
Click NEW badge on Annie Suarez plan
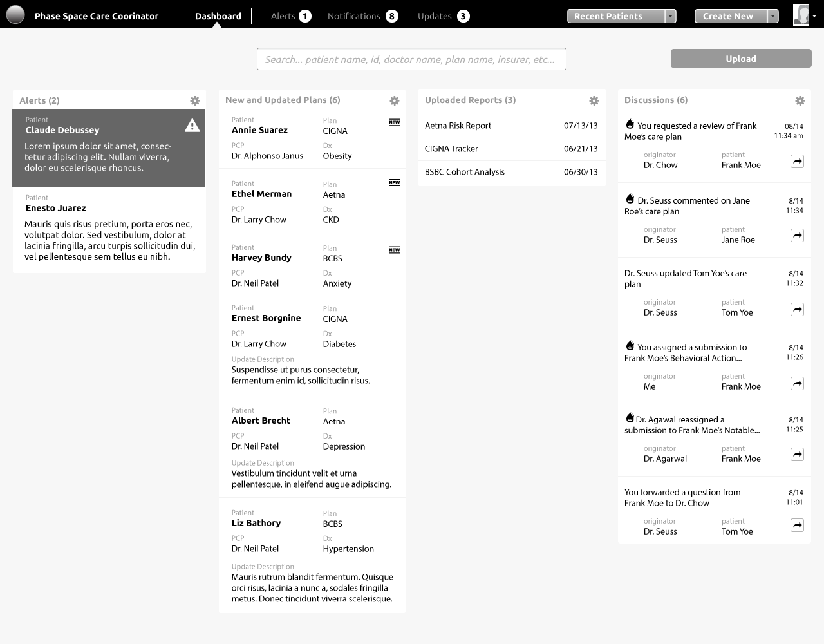[395, 122]
